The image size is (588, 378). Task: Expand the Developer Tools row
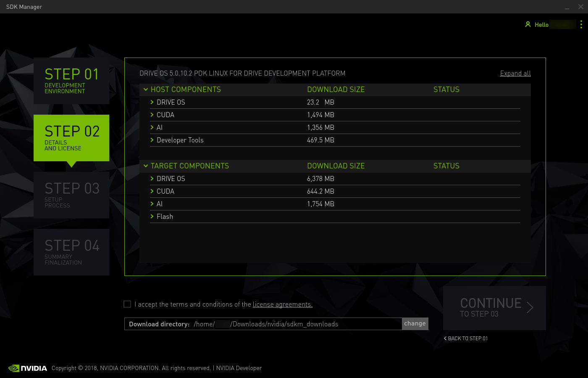pos(152,140)
